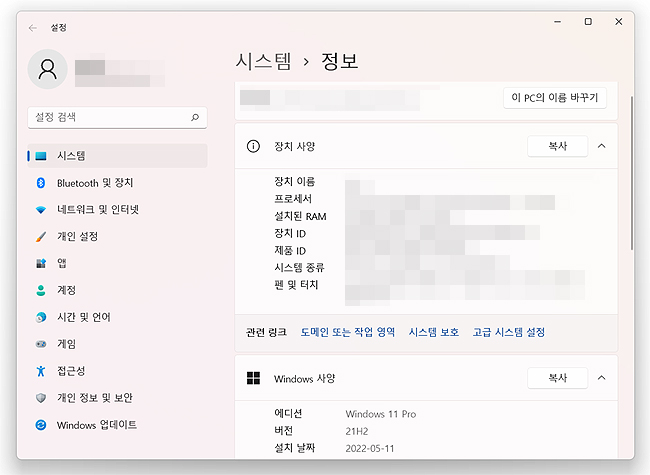Focus the 설정 검색 search box
Image resolution: width=650 pixels, height=475 pixels.
[x=117, y=117]
